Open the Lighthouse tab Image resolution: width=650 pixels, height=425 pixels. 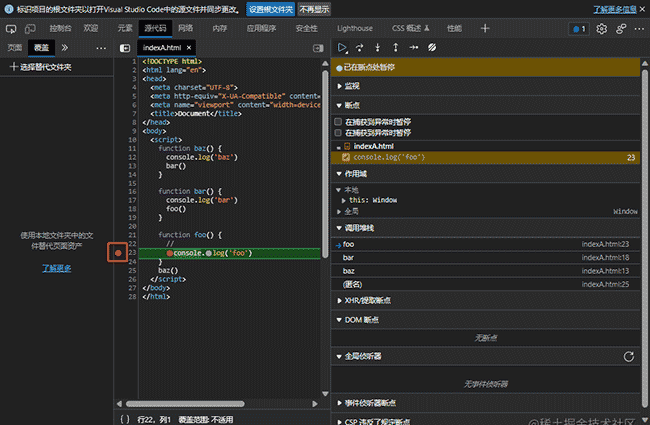pos(355,29)
